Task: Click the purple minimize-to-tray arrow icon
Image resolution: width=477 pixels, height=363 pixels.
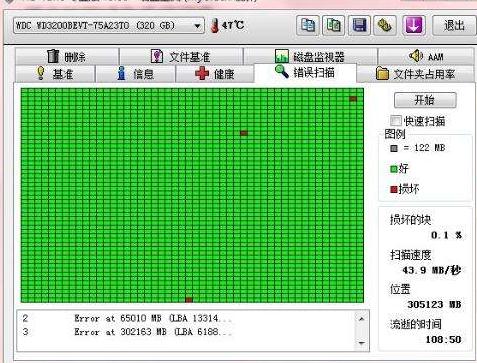Action: coord(413,25)
